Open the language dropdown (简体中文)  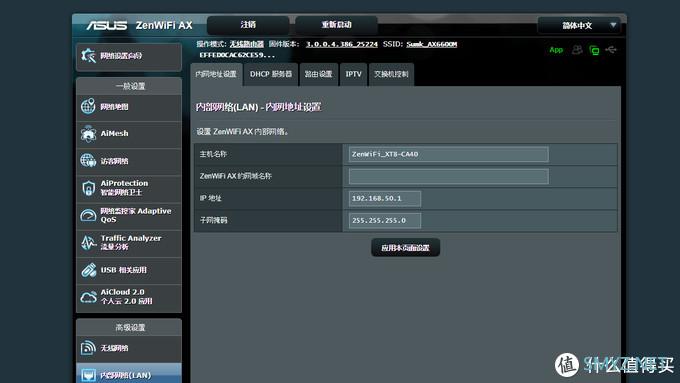tap(579, 25)
